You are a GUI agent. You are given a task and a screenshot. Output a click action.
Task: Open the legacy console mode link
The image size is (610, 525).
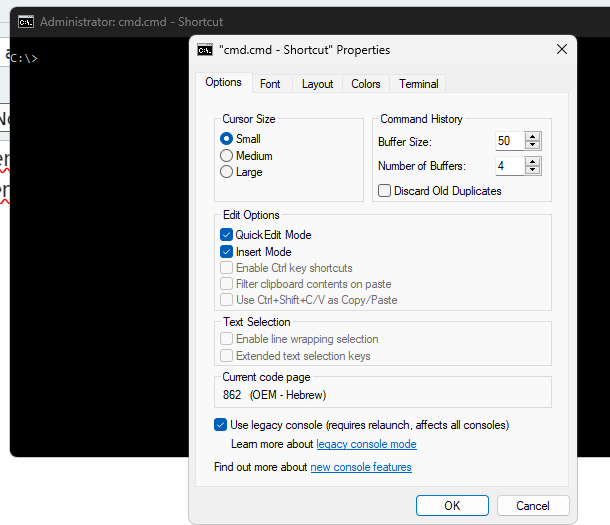[366, 444]
